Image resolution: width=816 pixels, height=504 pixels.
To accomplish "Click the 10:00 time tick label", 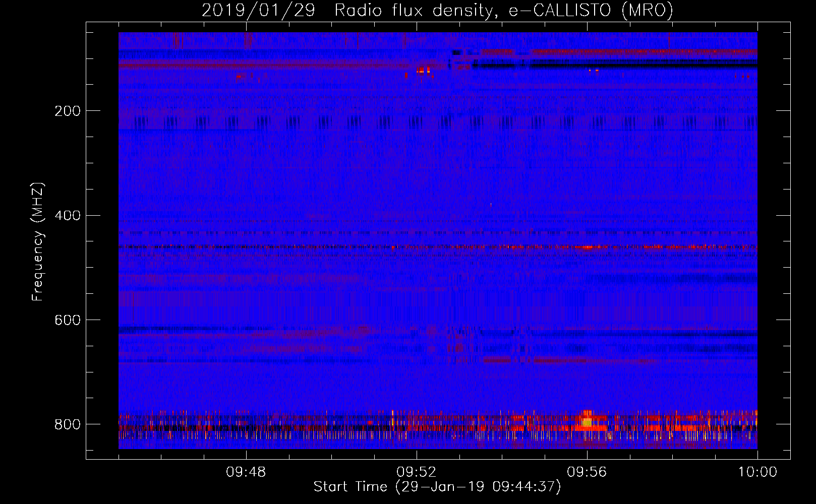I will point(757,472).
